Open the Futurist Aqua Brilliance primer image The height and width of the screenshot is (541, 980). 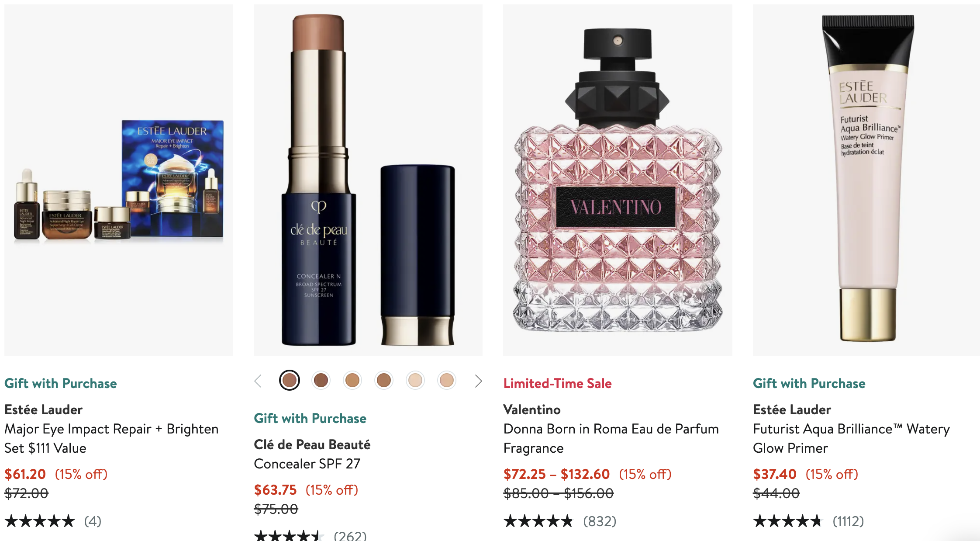point(866,180)
